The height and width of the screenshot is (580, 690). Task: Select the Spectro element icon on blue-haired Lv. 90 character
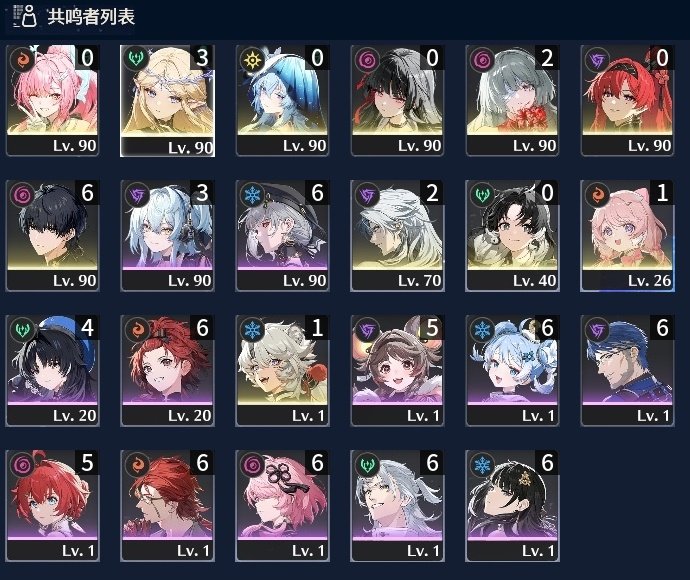[252, 59]
